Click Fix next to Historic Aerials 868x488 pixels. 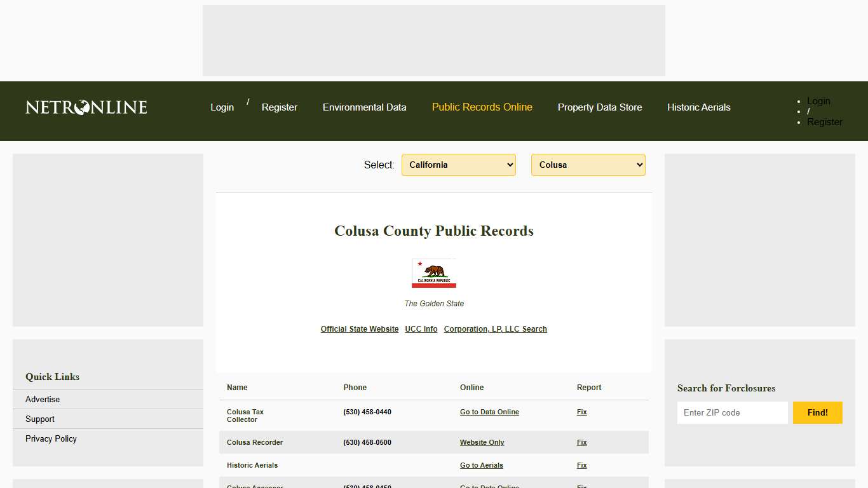[x=581, y=465]
